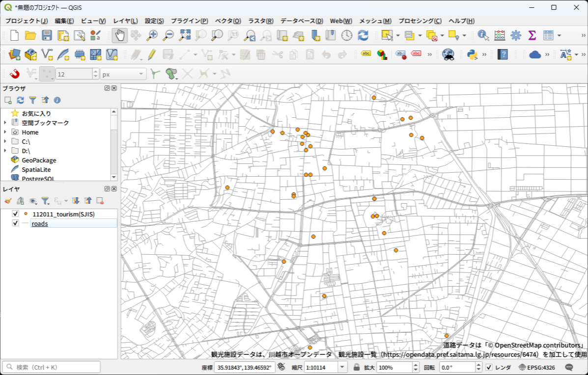Toggle the roads layer visibility checkbox
This screenshot has width=588, height=375.
(15, 223)
